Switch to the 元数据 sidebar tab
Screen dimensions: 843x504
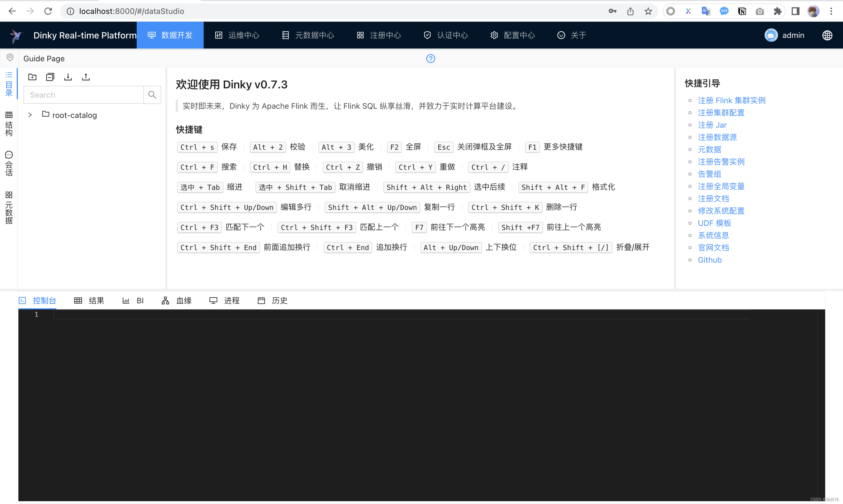(9, 208)
